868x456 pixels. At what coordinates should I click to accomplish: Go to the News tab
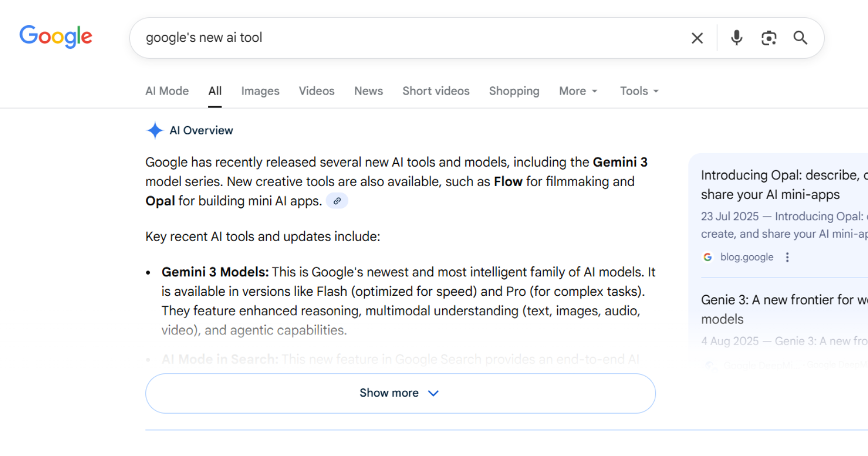(x=369, y=91)
